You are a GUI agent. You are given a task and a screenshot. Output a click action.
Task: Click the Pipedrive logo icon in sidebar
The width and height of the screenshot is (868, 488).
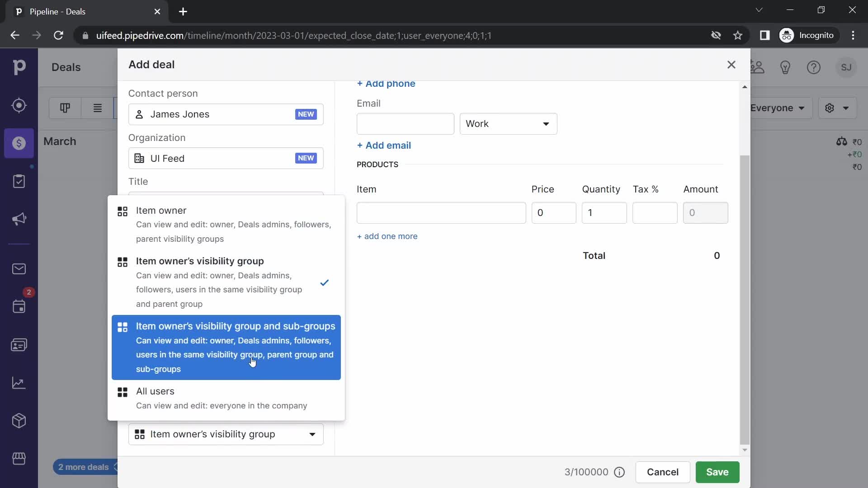tap(19, 67)
